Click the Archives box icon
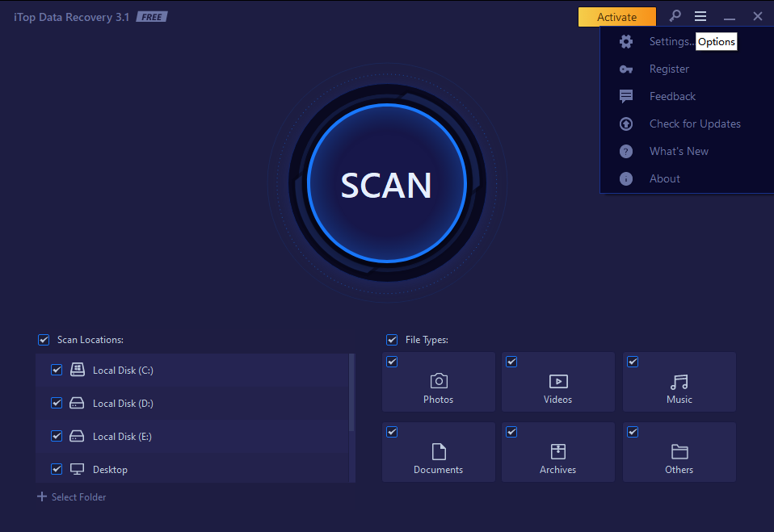 click(558, 451)
